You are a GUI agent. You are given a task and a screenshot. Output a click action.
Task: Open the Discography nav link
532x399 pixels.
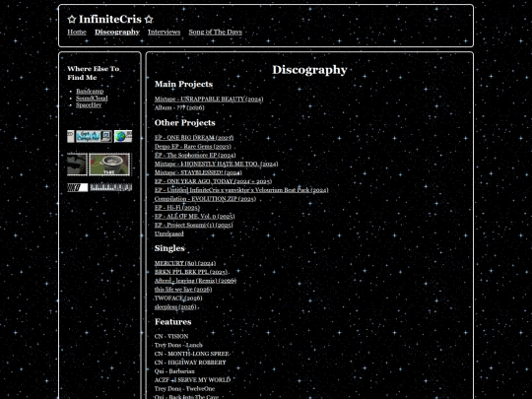coord(117,32)
